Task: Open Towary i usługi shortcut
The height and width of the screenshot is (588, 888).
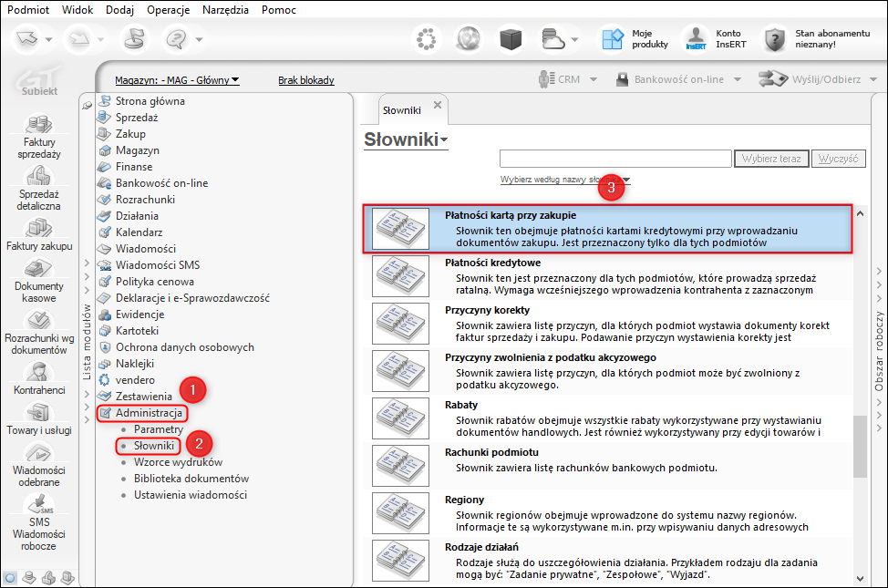Action: (38, 418)
